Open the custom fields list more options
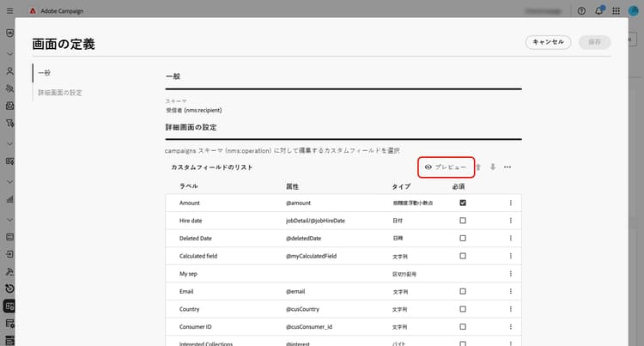Image resolution: width=644 pixels, height=346 pixels. point(507,167)
